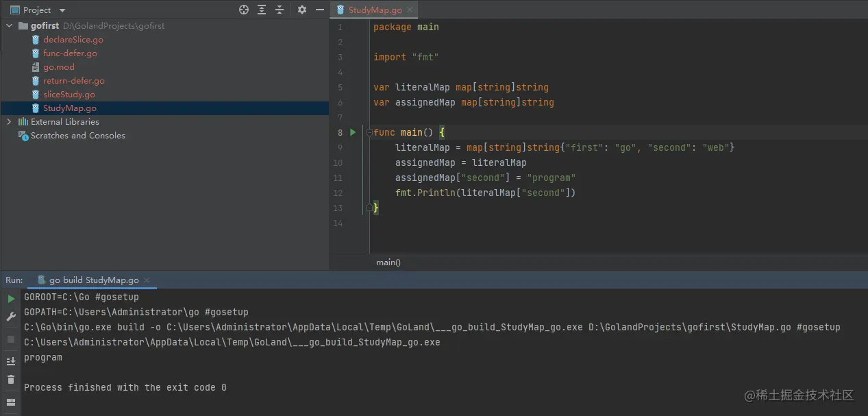The height and width of the screenshot is (416, 868).
Task: Rerun the build with the green play icon
Action: [x=11, y=299]
